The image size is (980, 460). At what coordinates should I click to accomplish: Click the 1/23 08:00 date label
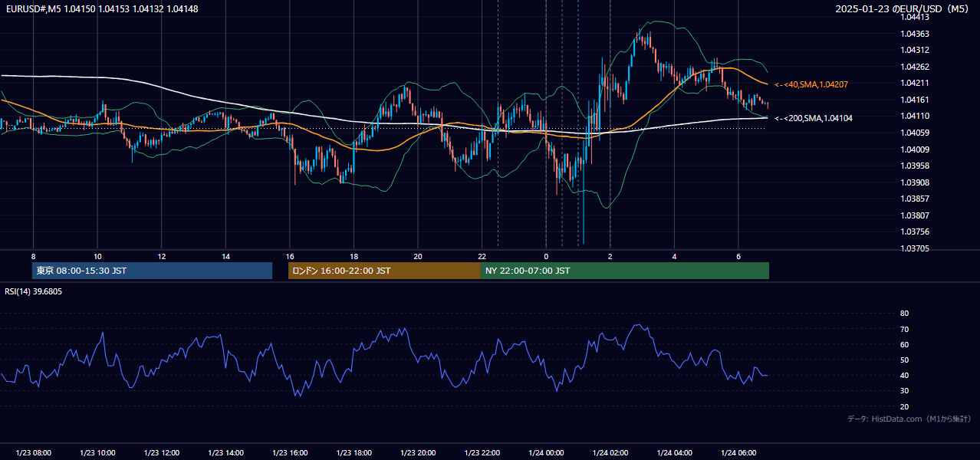click(33, 453)
